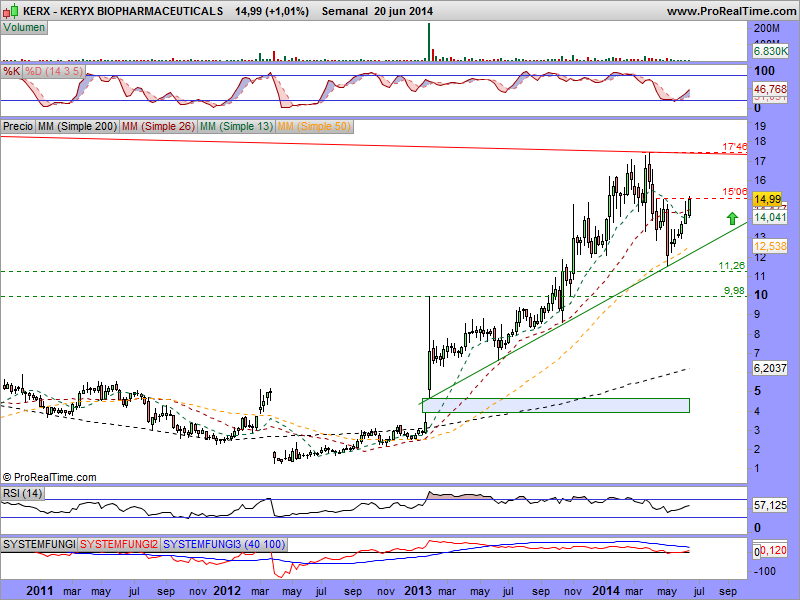Open the RSI (14) indicator label
Image resolution: width=800 pixels, height=600 pixels.
point(22,493)
